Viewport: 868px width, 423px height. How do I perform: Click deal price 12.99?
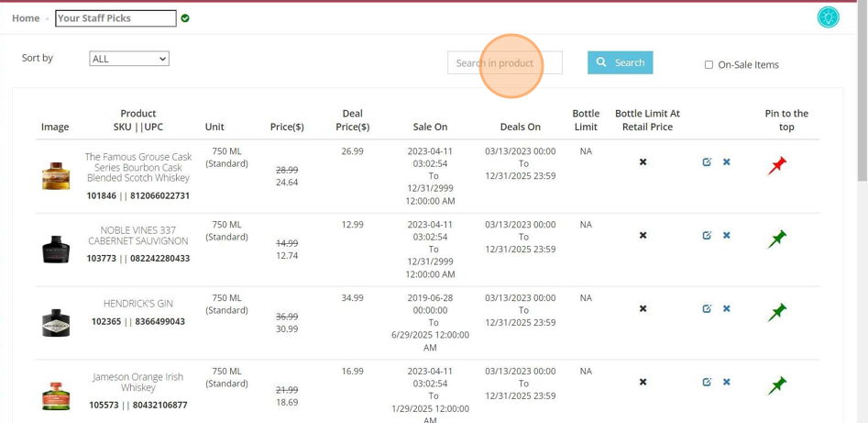[x=353, y=225]
